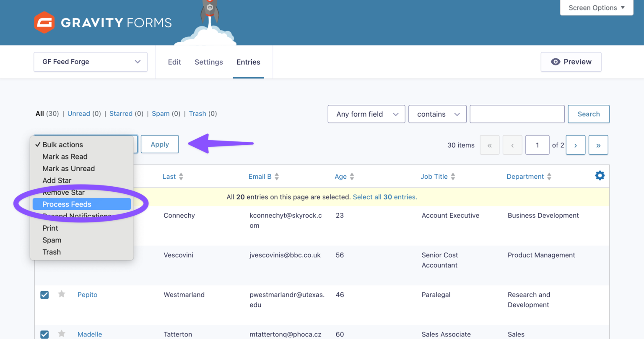Go to next page arrow
The width and height of the screenshot is (644, 339).
tap(575, 145)
